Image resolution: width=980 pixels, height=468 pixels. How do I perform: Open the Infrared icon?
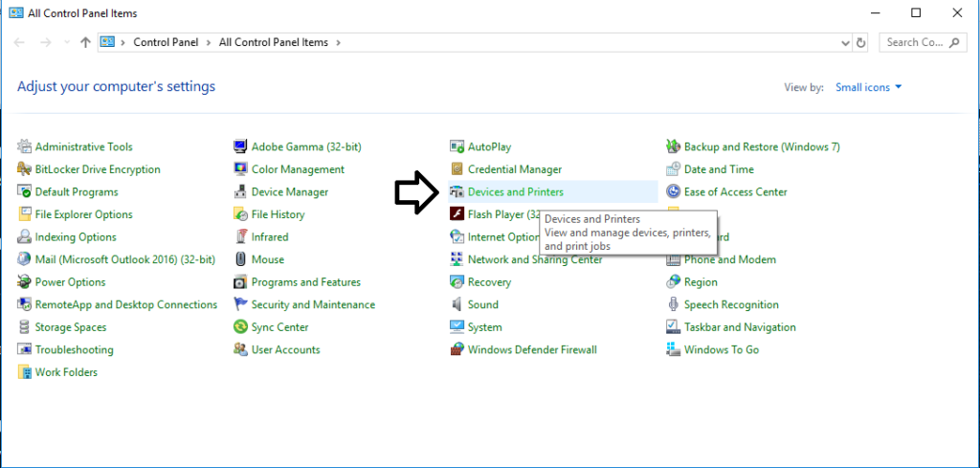[240, 236]
